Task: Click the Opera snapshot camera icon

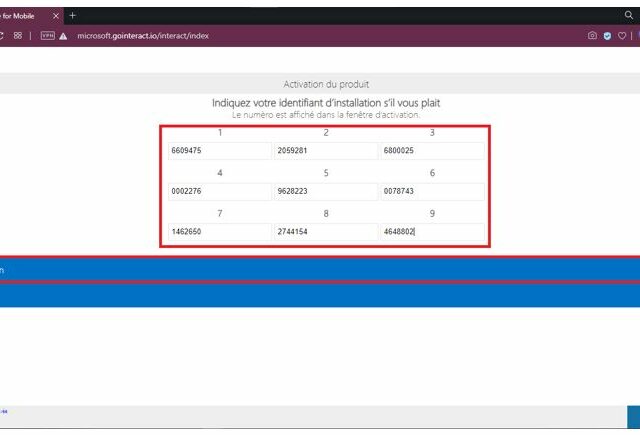Action: tap(593, 35)
